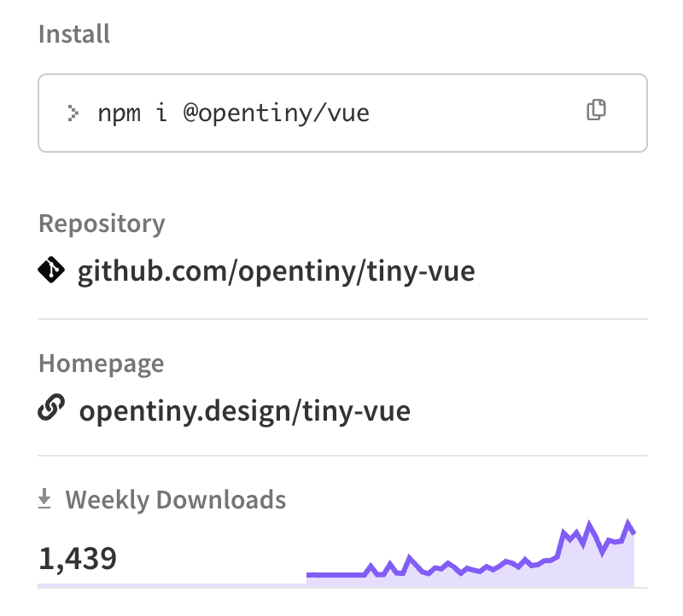Copy the npm install command
683x616 pixels.
point(596,110)
